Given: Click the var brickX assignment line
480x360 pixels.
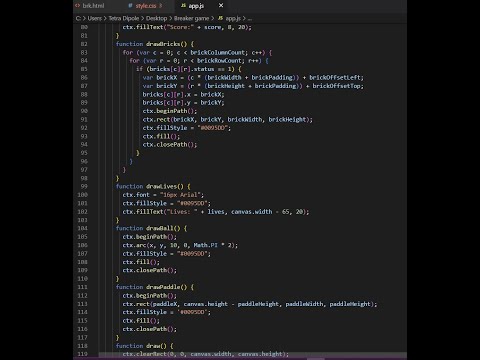Looking at the screenshot, I should 253,77.
